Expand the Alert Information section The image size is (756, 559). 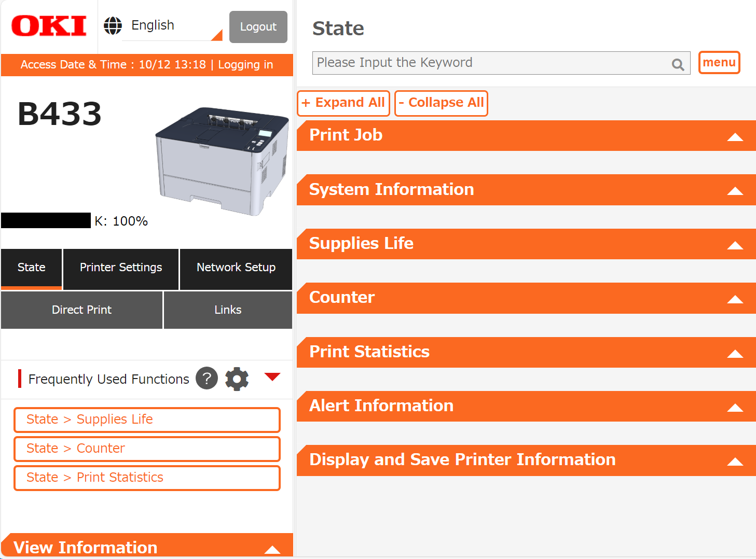click(526, 407)
